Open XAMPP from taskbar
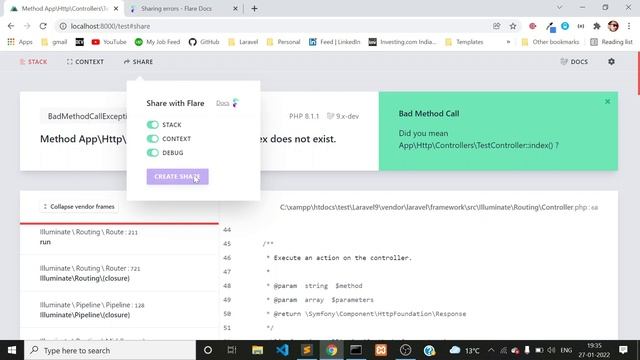The height and width of the screenshot is (360, 640). 381,350
